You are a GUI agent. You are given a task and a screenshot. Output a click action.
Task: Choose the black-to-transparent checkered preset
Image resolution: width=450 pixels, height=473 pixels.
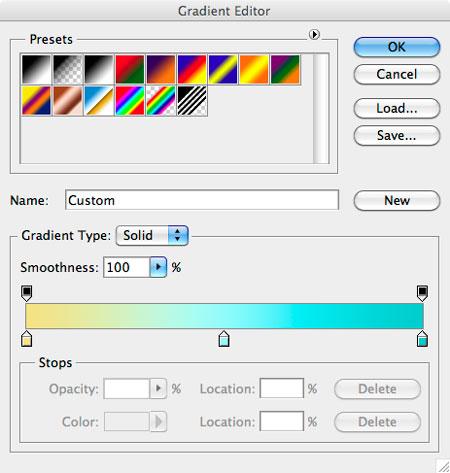68,69
